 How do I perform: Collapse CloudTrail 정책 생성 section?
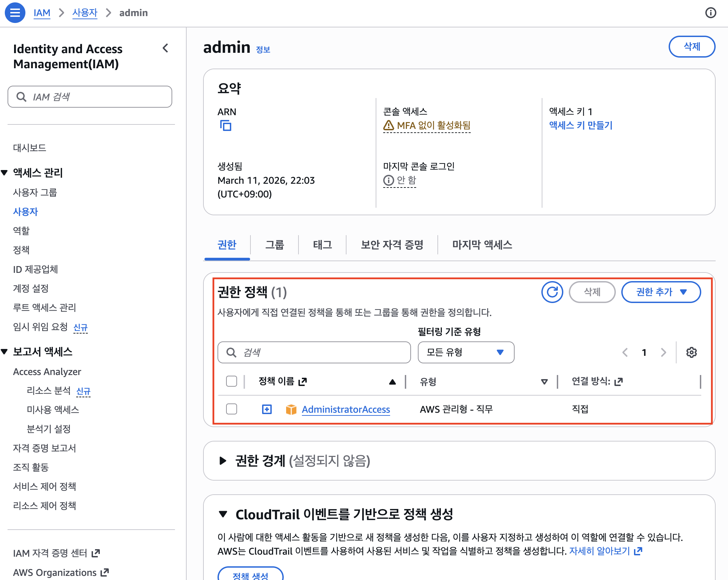(x=223, y=514)
